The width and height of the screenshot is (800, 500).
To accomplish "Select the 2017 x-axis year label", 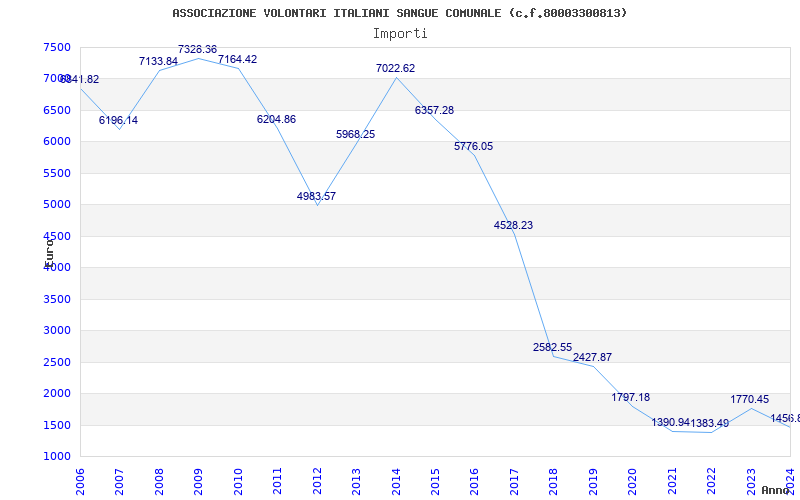I will pos(514,482).
